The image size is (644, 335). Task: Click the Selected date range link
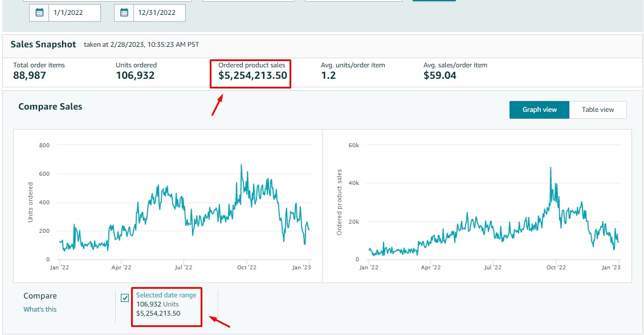click(166, 295)
